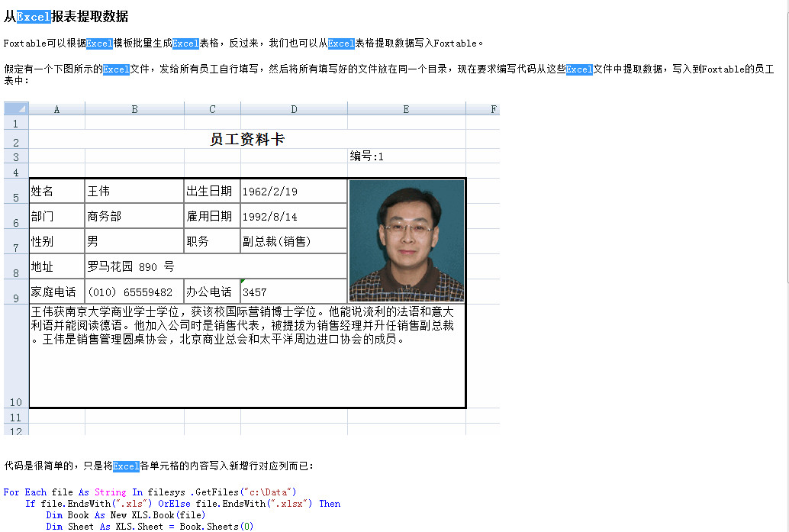Click the 家庭电话 label cell
Viewport: 789px width, 532px height.
pyautogui.click(x=57, y=292)
